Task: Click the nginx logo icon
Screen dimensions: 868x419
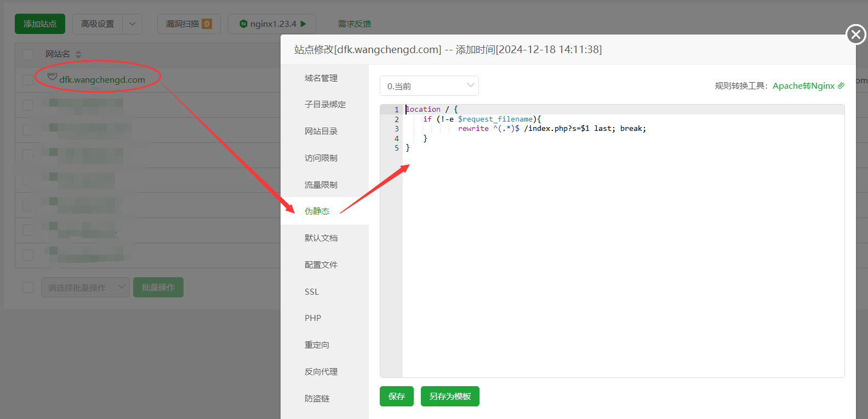Action: pos(243,24)
